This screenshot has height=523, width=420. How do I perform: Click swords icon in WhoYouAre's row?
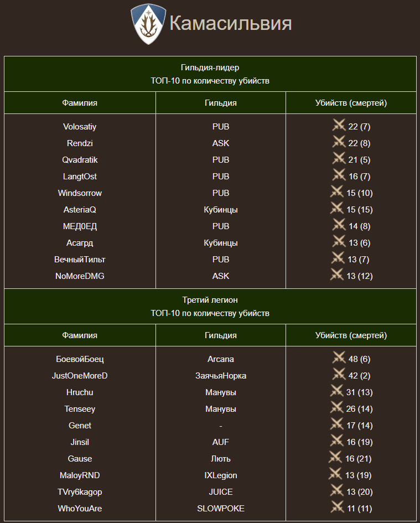[x=337, y=508]
